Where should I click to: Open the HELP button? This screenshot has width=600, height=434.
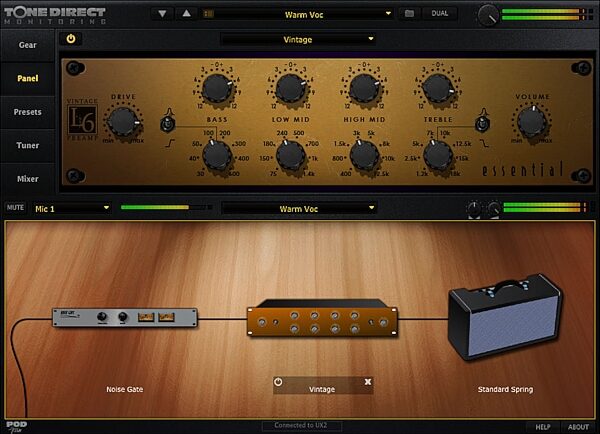[x=543, y=427]
